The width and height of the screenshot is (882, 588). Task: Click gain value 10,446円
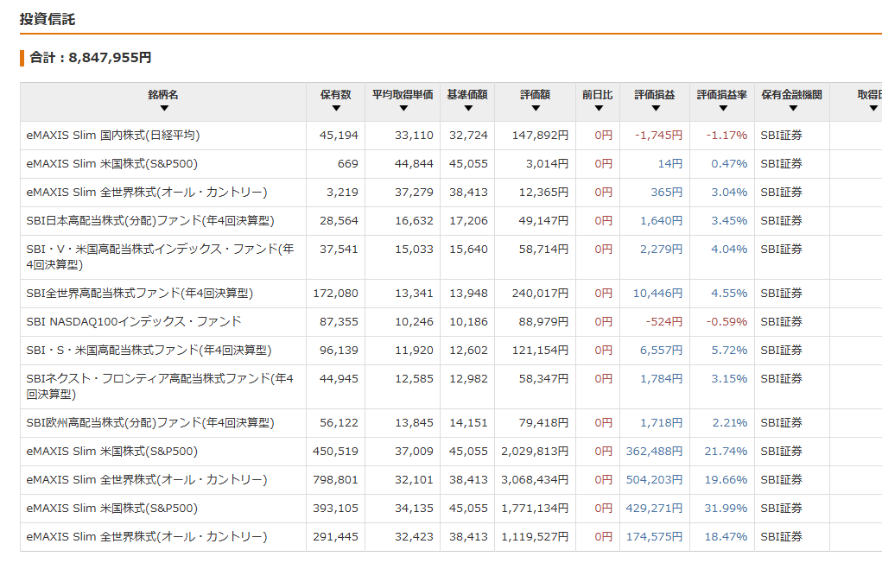click(657, 294)
